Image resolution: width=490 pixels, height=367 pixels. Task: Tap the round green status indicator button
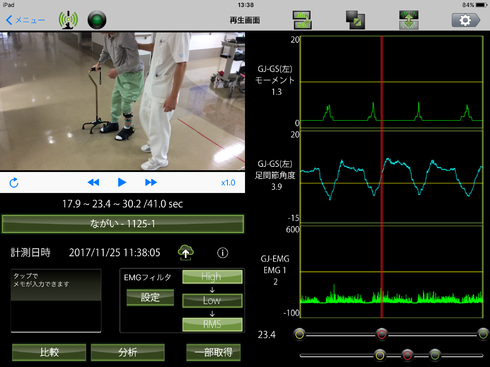pos(97,20)
